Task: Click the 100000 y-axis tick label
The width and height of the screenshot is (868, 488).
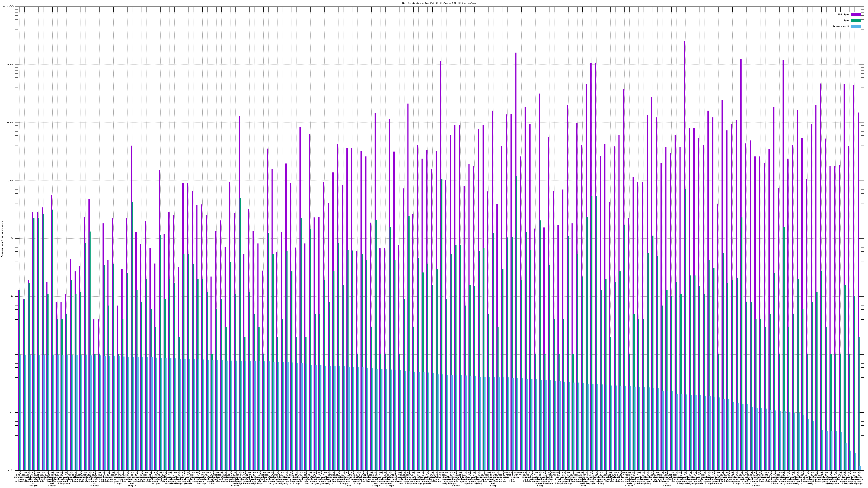Action: (x=10, y=65)
